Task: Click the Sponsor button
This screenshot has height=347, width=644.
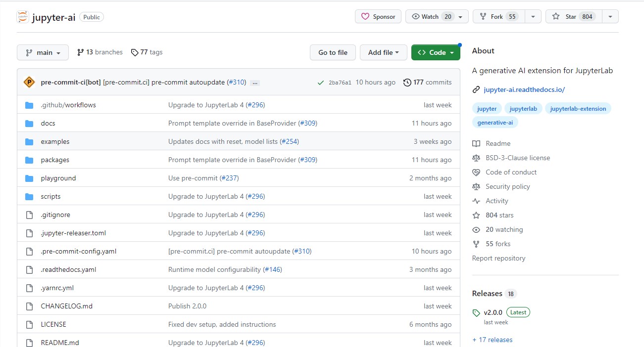Action: (x=378, y=16)
